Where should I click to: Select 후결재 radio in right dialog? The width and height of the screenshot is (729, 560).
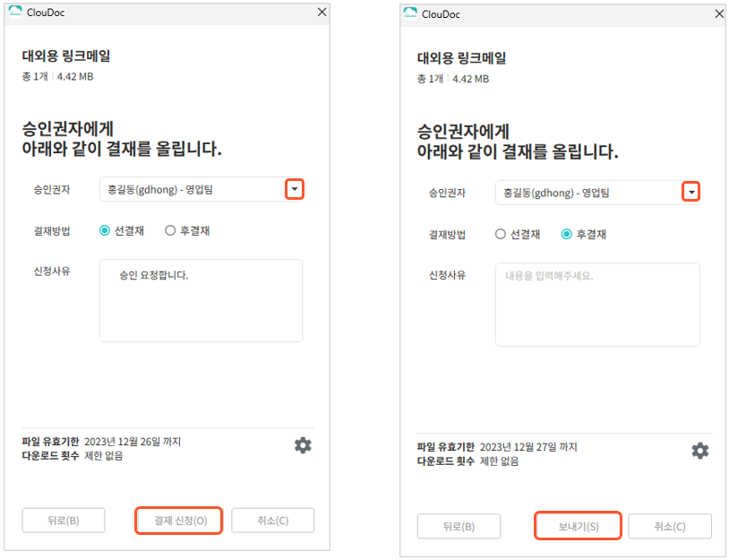pyautogui.click(x=566, y=234)
